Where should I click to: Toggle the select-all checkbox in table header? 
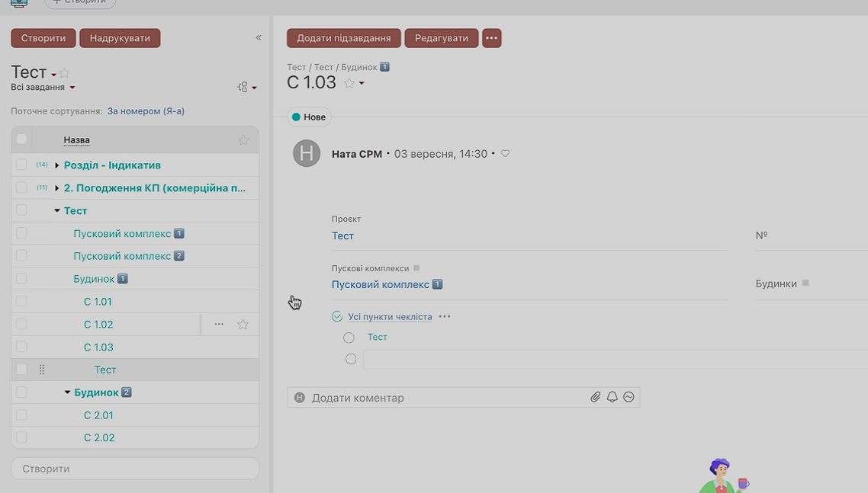point(21,139)
